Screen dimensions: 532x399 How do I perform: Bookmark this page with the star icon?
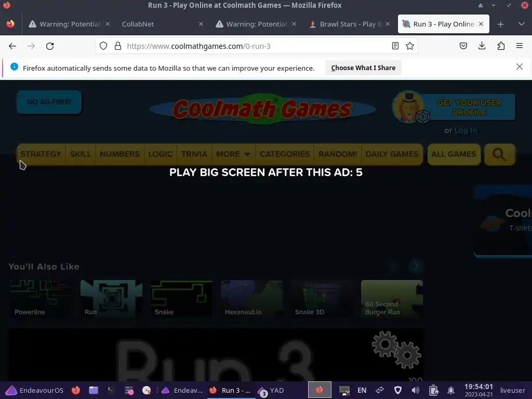coord(410,46)
